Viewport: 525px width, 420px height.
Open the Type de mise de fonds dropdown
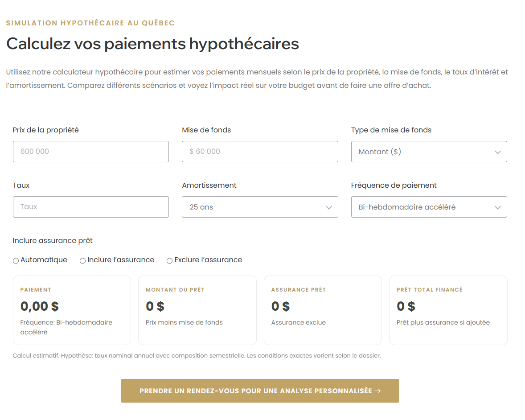coord(429,152)
